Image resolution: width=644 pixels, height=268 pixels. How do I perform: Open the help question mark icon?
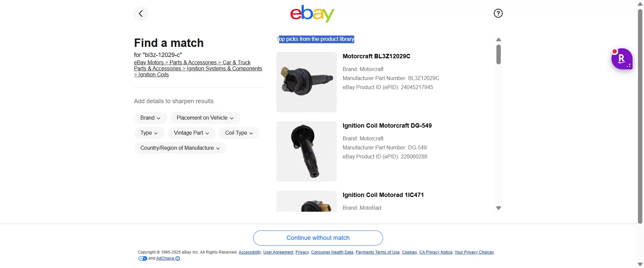[x=498, y=13]
